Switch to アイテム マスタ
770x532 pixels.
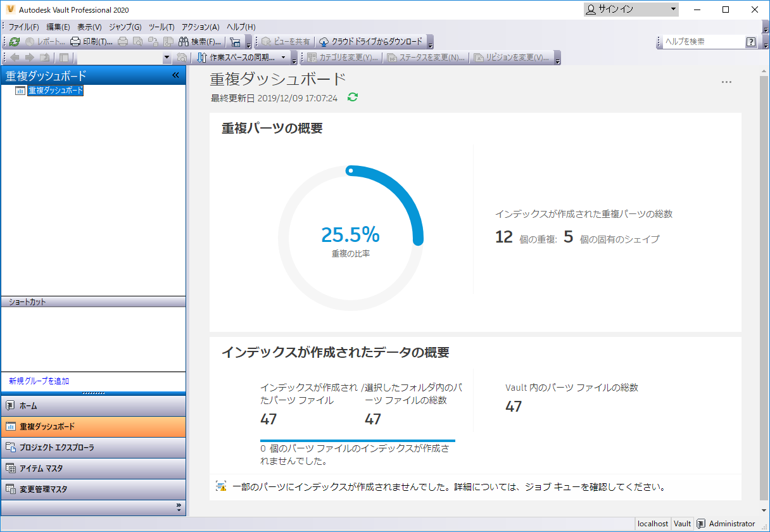(x=94, y=469)
